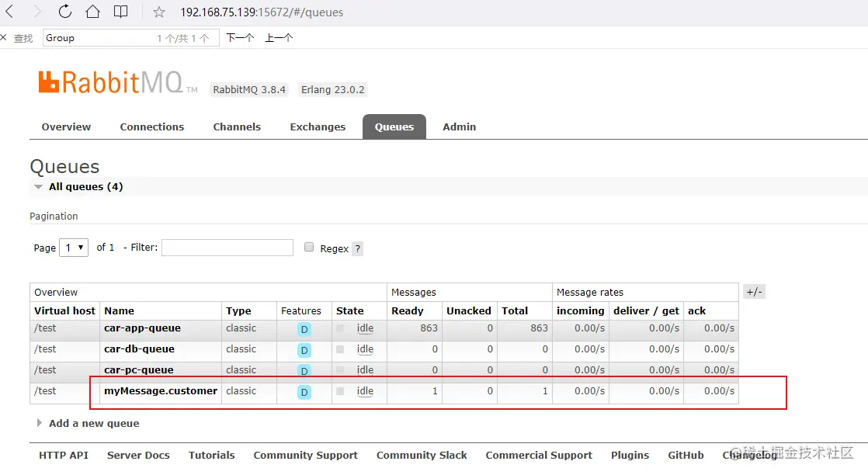Image resolution: width=868 pixels, height=475 pixels.
Task: Open the car-app-queue queue link
Action: (x=142, y=328)
